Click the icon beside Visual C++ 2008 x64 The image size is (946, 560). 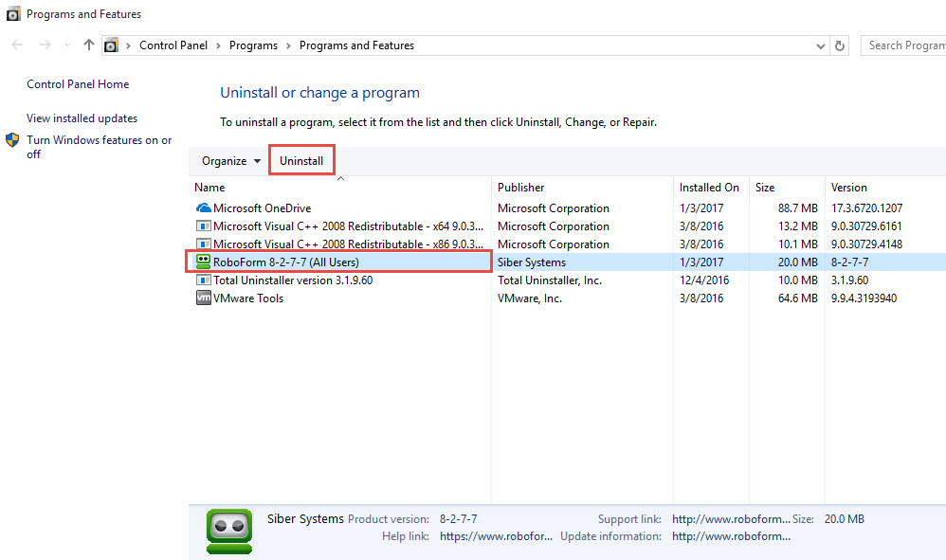tap(203, 226)
